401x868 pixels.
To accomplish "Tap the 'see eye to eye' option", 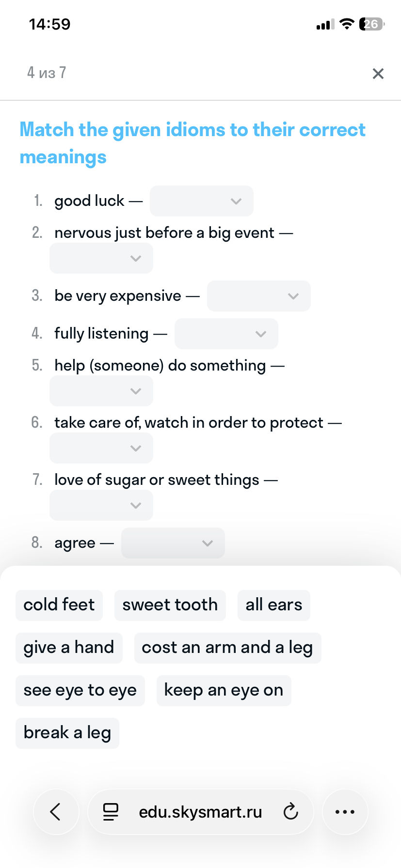I will click(80, 690).
